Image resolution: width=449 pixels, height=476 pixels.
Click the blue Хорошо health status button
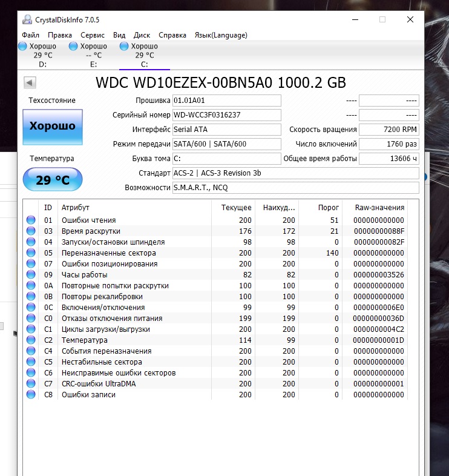click(x=53, y=127)
